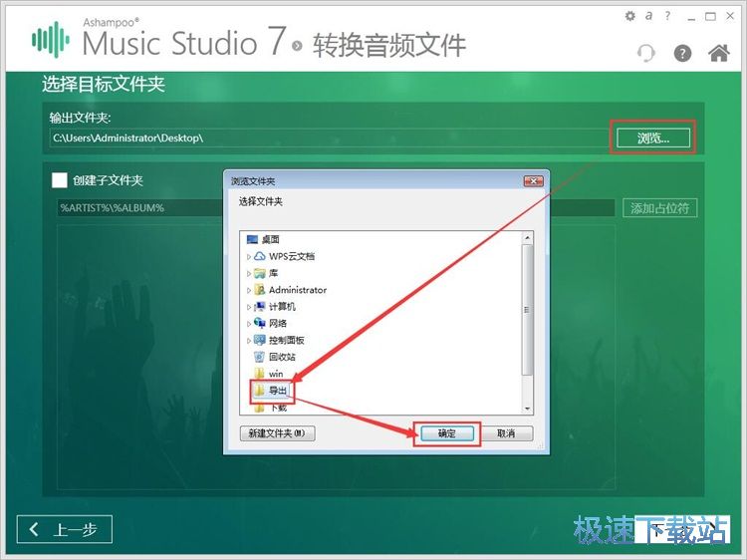This screenshot has width=747, height=560.
Task: Select the 计算机 label in tree
Action: click(282, 307)
